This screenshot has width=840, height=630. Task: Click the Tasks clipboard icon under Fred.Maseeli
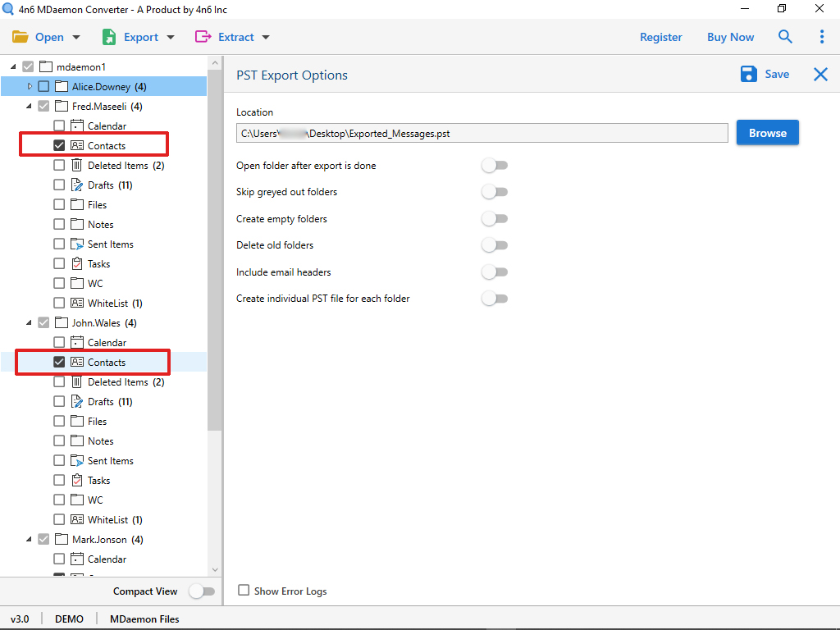pos(77,263)
